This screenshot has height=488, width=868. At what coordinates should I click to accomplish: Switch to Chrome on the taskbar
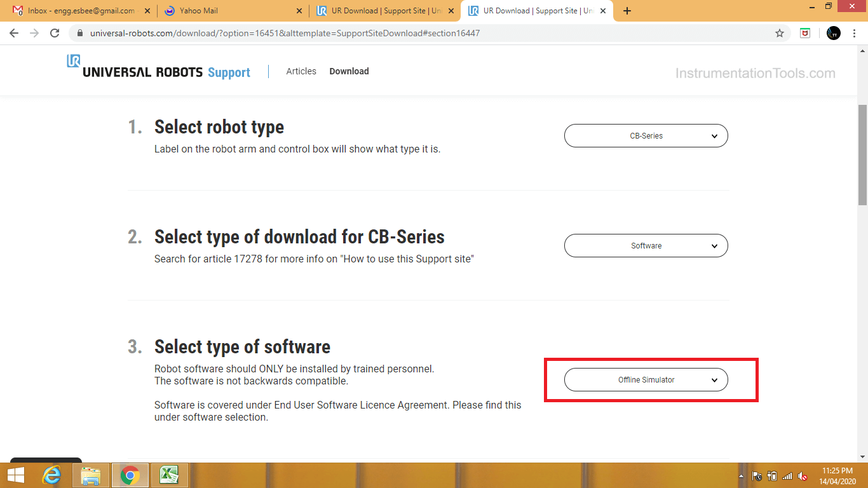click(x=130, y=475)
